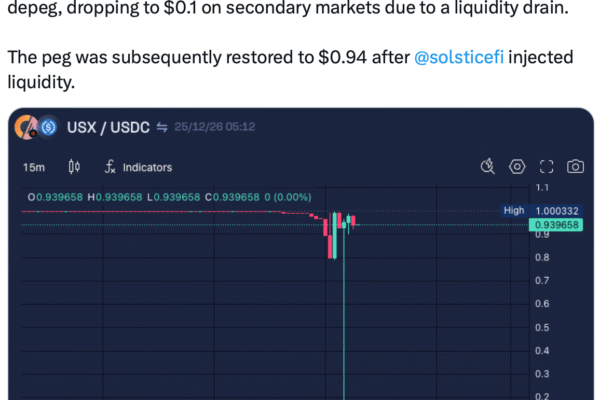600x400 pixels.
Task: Click the USX / USDC pair title
Action: (x=108, y=128)
